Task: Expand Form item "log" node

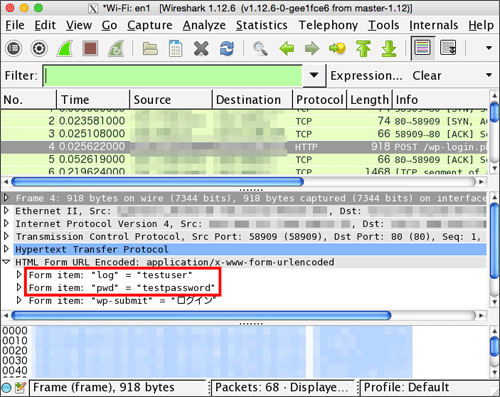Action: [19, 275]
